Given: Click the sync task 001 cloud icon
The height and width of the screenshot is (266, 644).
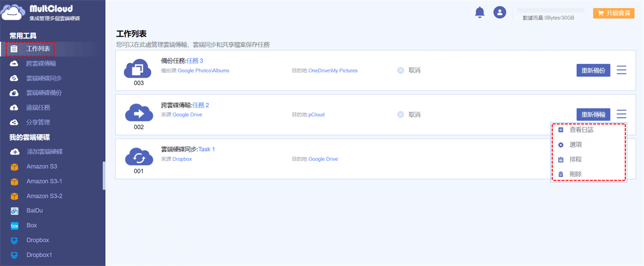Looking at the screenshot, I should tap(138, 158).
